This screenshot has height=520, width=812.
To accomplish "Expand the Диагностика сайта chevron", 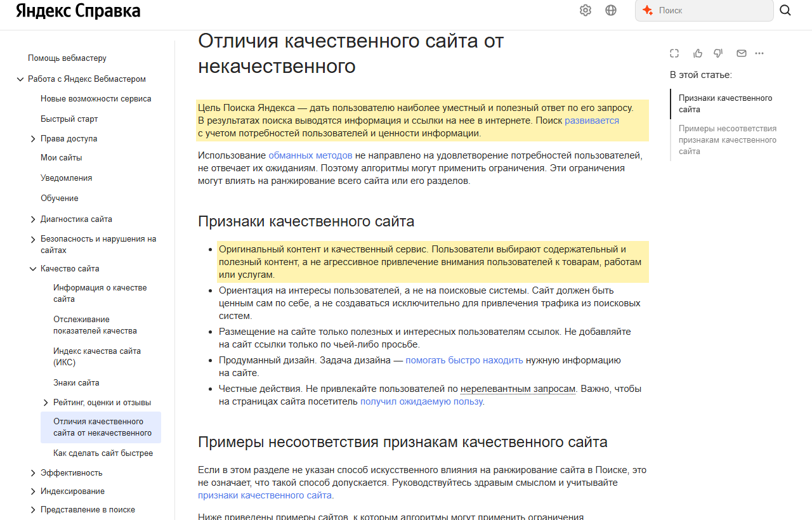I will coord(33,219).
